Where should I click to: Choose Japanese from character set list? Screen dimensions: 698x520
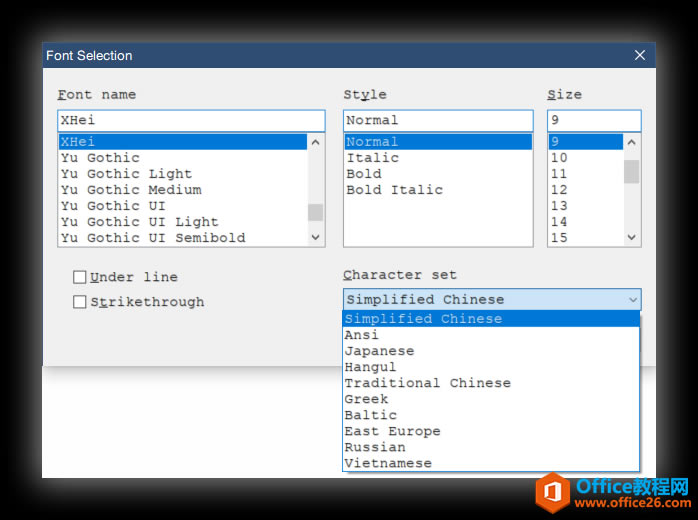point(379,351)
